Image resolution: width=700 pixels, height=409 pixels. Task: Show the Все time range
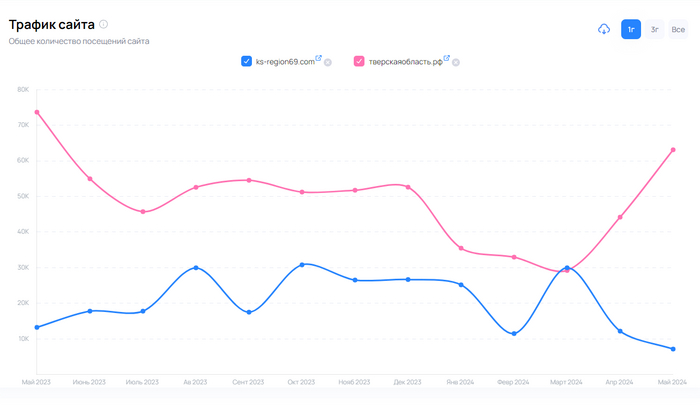(x=678, y=30)
